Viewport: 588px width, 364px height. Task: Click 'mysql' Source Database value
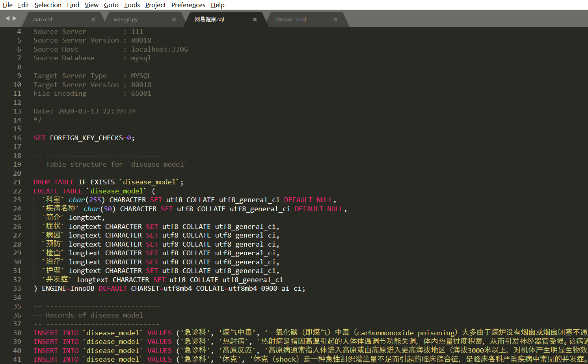point(141,58)
